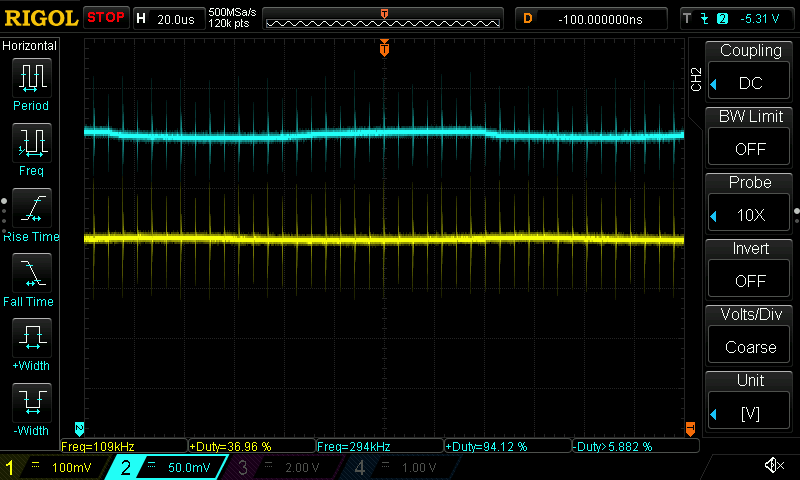The width and height of the screenshot is (800, 480).
Task: Click the Horizontal menu label
Action: [30, 46]
